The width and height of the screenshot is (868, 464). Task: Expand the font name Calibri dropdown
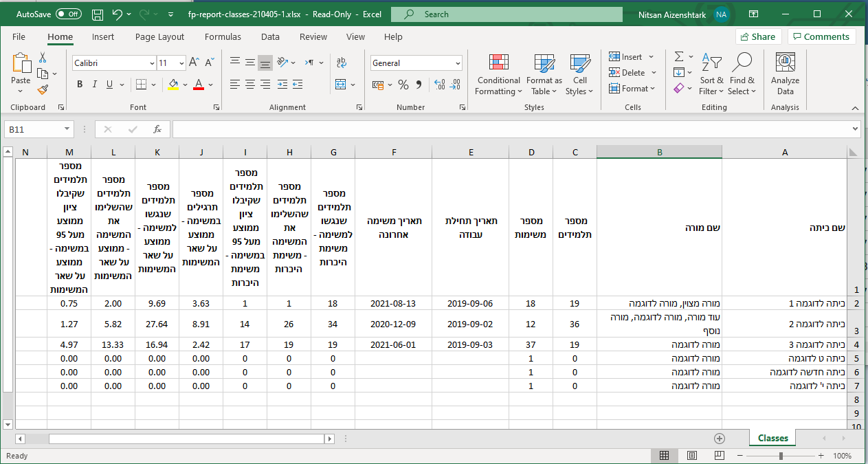pyautogui.click(x=152, y=63)
